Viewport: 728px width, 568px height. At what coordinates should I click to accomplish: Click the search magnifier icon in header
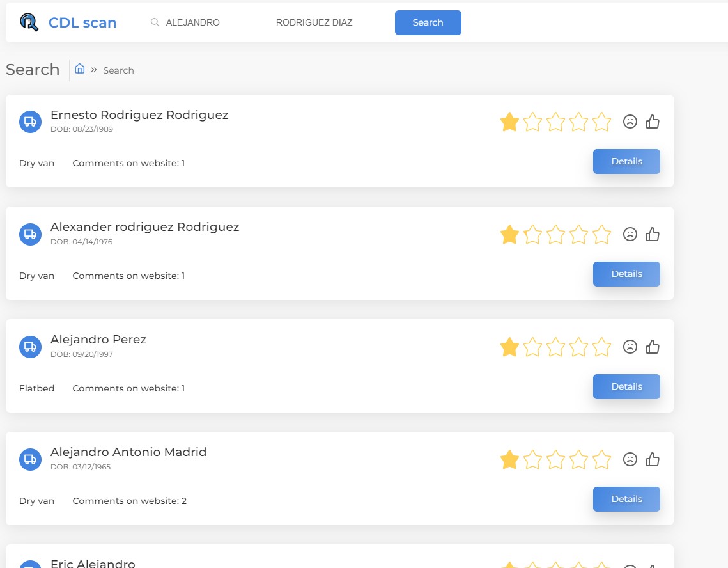(x=155, y=22)
